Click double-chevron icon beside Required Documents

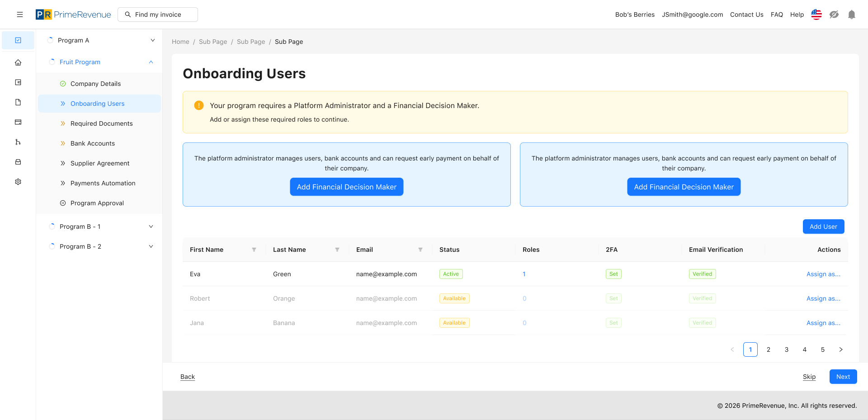(x=63, y=123)
